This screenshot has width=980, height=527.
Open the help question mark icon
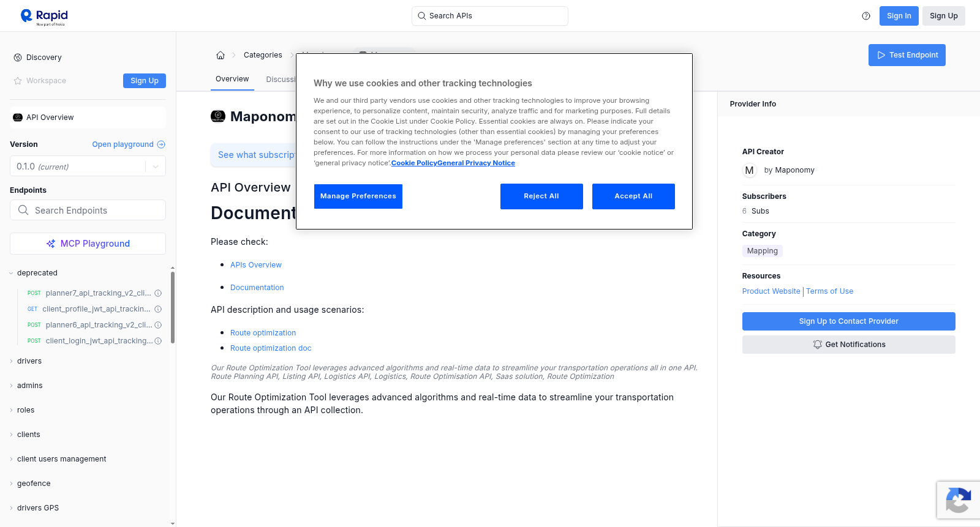click(866, 16)
